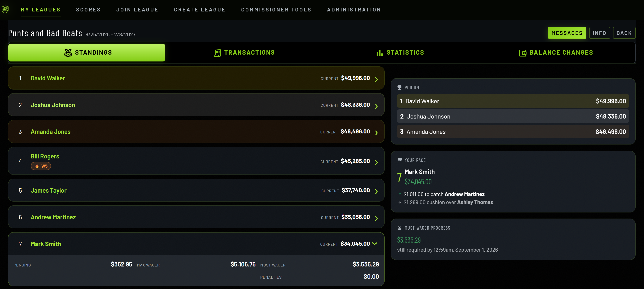Switch to the Statistics tab
The width and height of the screenshot is (644, 289).
(400, 52)
